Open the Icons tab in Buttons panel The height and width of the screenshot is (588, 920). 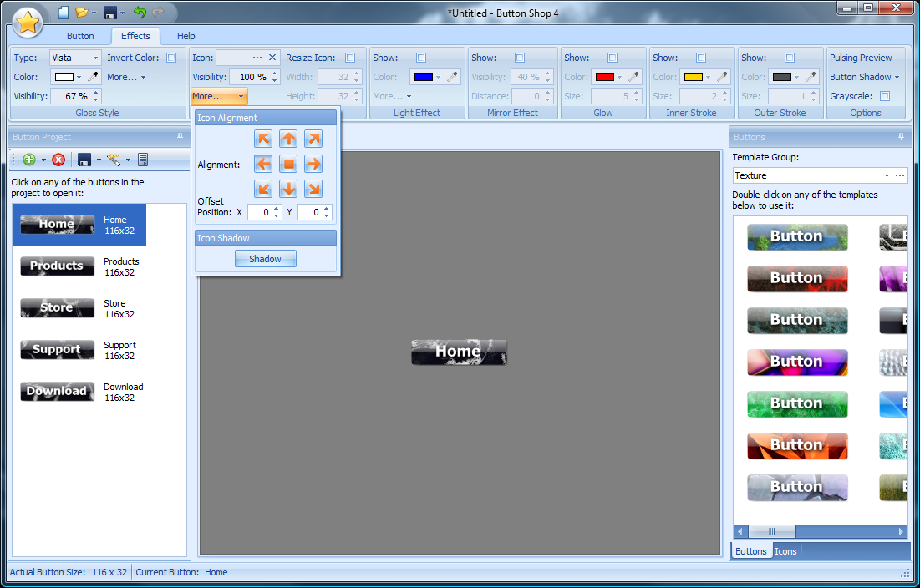(785, 551)
